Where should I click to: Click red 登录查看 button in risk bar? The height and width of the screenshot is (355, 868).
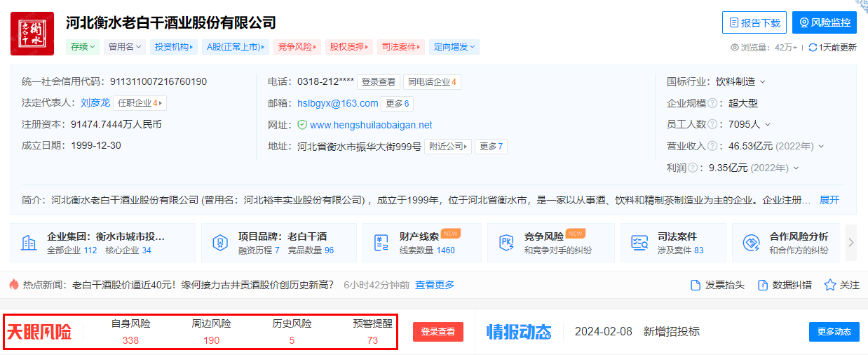(x=438, y=332)
